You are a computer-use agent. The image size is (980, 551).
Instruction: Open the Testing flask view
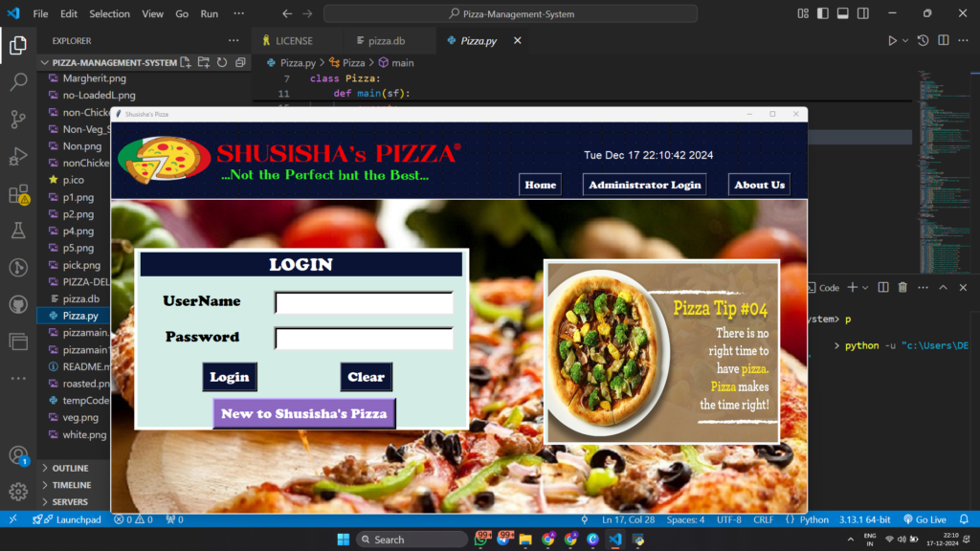(18, 231)
